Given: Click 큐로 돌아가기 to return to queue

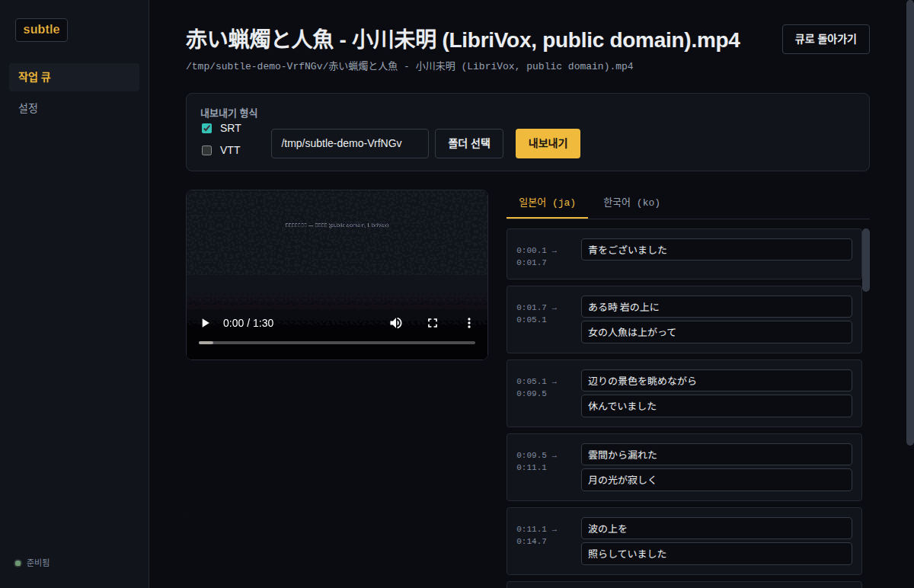Looking at the screenshot, I should (826, 40).
